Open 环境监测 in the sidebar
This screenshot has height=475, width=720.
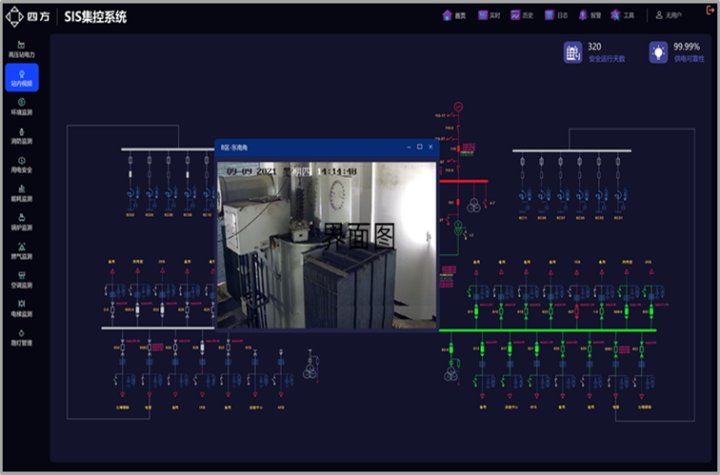(21, 106)
